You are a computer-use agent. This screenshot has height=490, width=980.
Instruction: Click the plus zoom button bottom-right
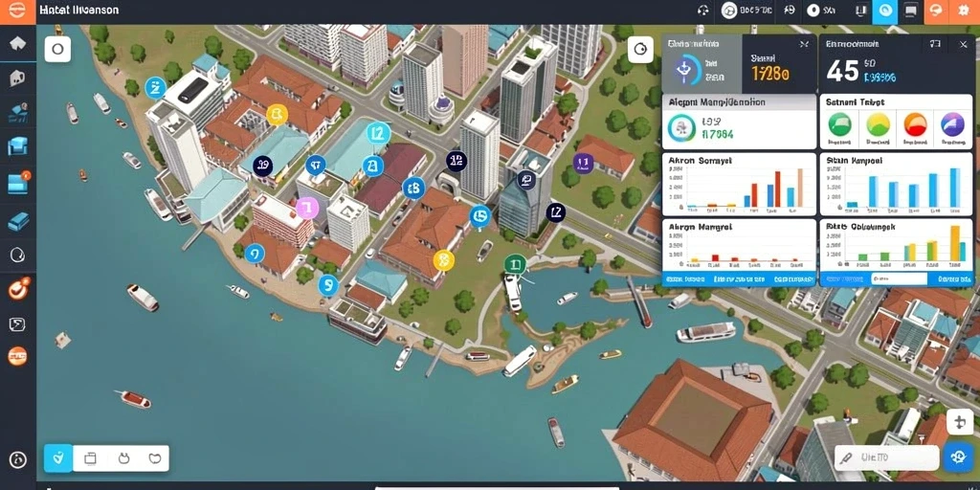[960, 422]
